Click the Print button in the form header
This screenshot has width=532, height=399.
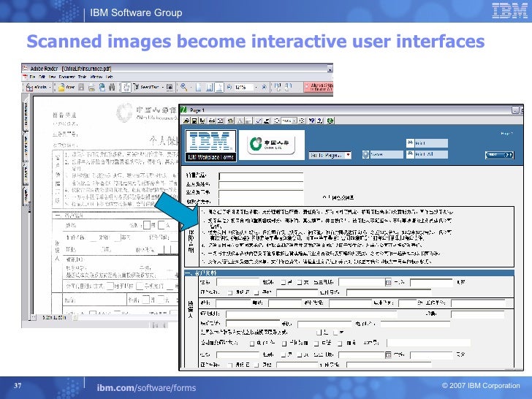[x=427, y=143]
